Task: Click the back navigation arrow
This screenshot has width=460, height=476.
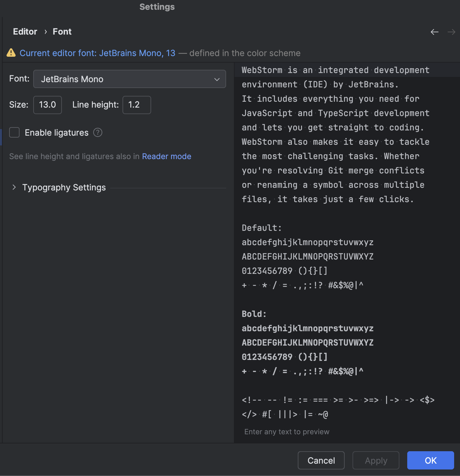Action: tap(434, 32)
